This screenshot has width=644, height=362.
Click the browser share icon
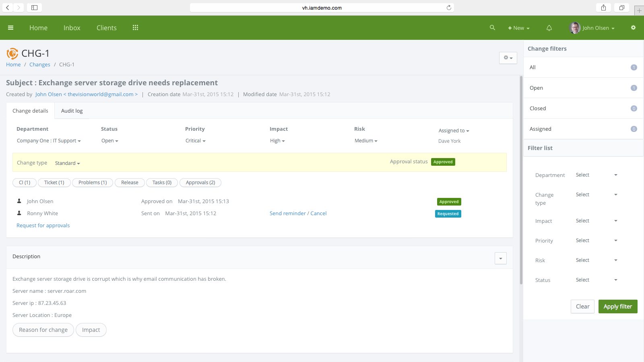(603, 8)
